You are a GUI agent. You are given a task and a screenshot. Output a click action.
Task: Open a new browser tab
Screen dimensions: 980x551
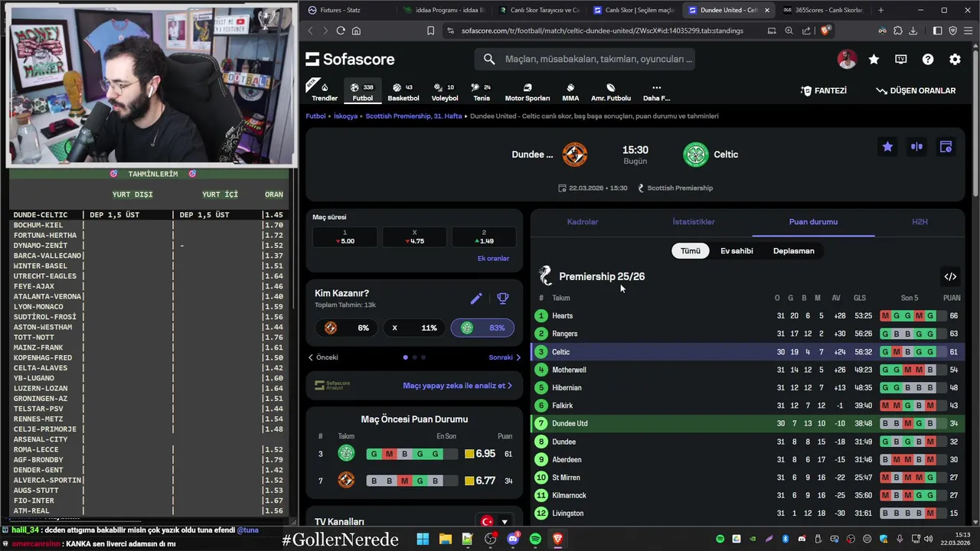(x=880, y=10)
